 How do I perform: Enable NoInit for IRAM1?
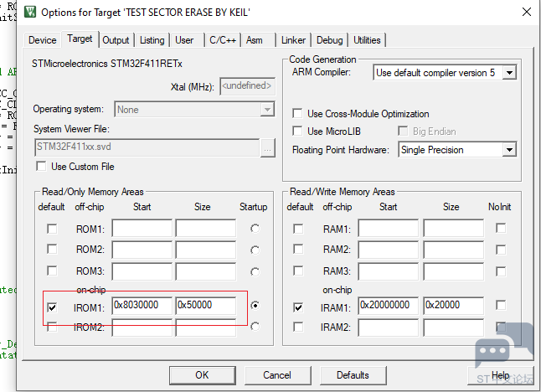501,305
